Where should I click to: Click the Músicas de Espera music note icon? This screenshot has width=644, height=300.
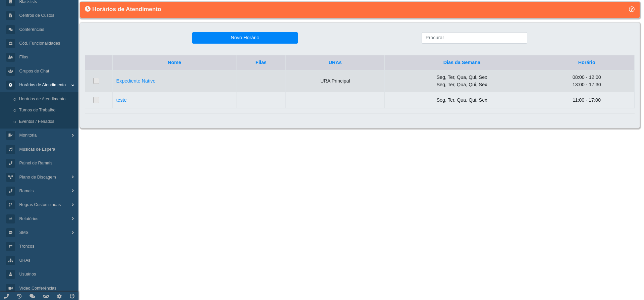click(10, 149)
